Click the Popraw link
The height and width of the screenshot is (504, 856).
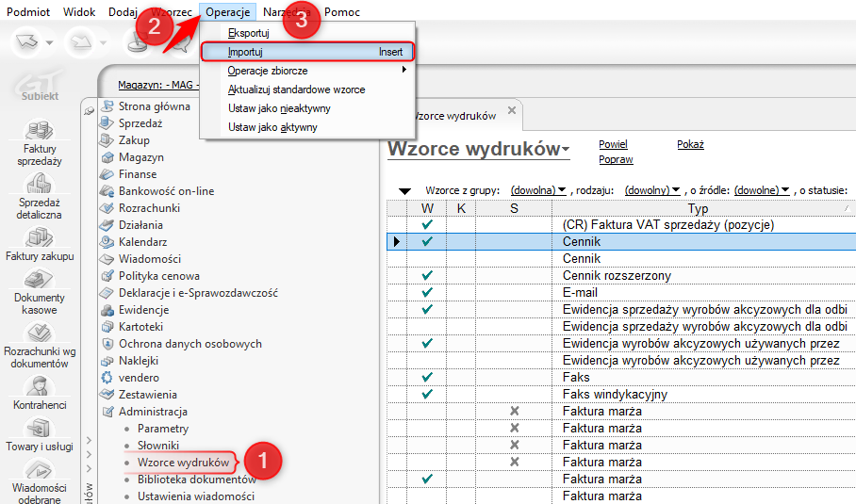pyautogui.click(x=615, y=160)
